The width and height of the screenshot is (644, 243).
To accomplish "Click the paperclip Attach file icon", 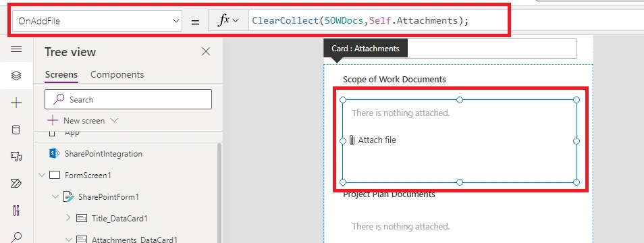I will click(352, 140).
